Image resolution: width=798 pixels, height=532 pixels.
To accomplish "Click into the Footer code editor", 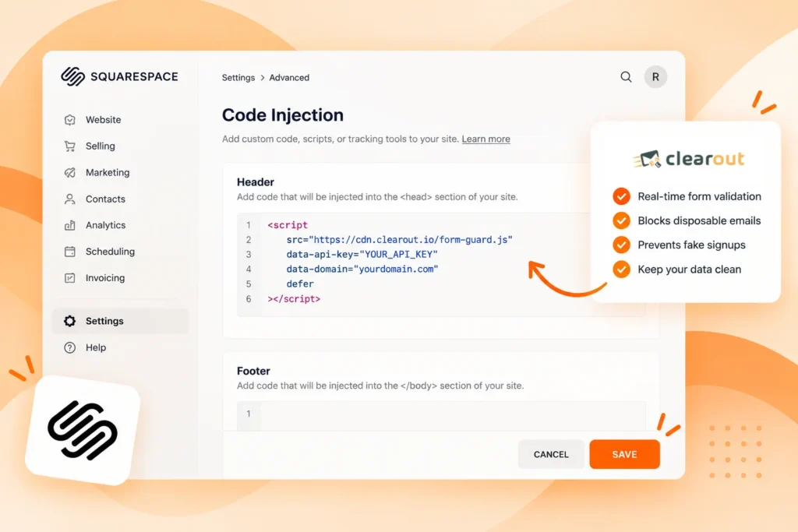I will pyautogui.click(x=441, y=415).
